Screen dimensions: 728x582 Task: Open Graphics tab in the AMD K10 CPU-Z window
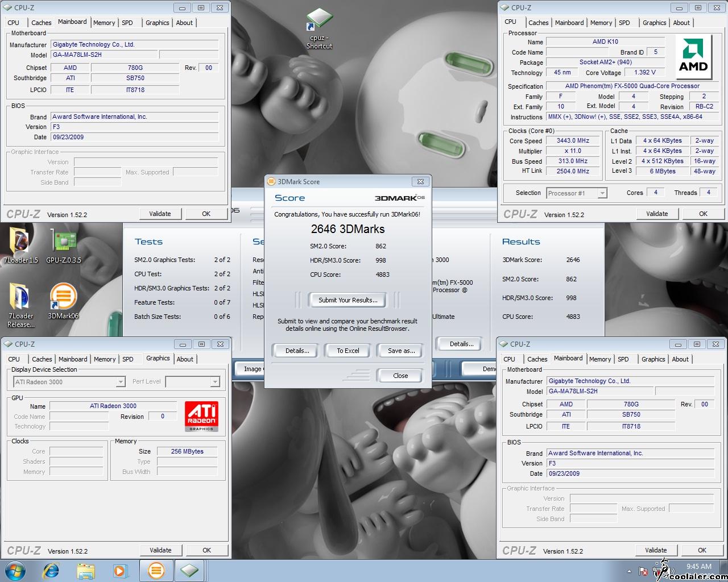(654, 23)
